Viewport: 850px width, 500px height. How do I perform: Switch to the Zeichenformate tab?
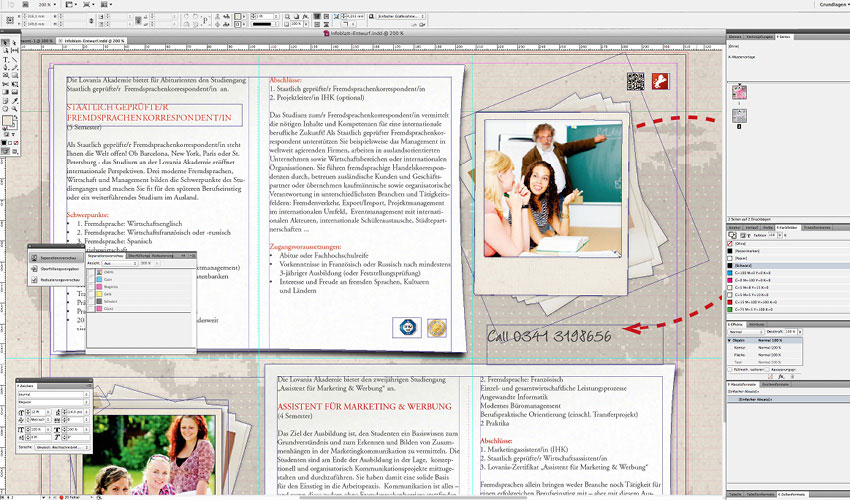click(x=776, y=384)
